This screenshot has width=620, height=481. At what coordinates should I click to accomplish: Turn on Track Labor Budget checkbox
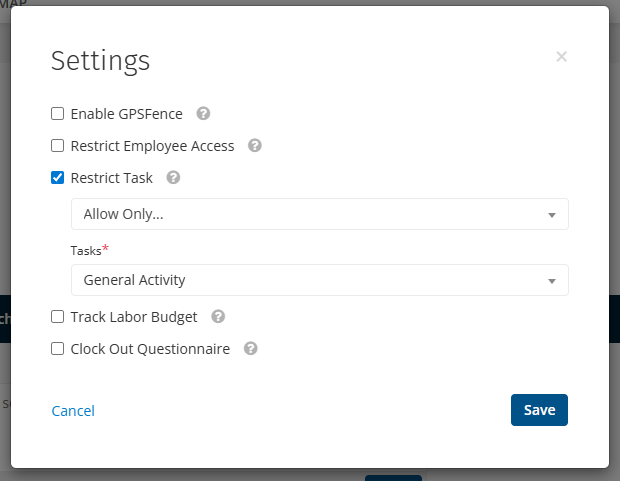click(x=58, y=317)
